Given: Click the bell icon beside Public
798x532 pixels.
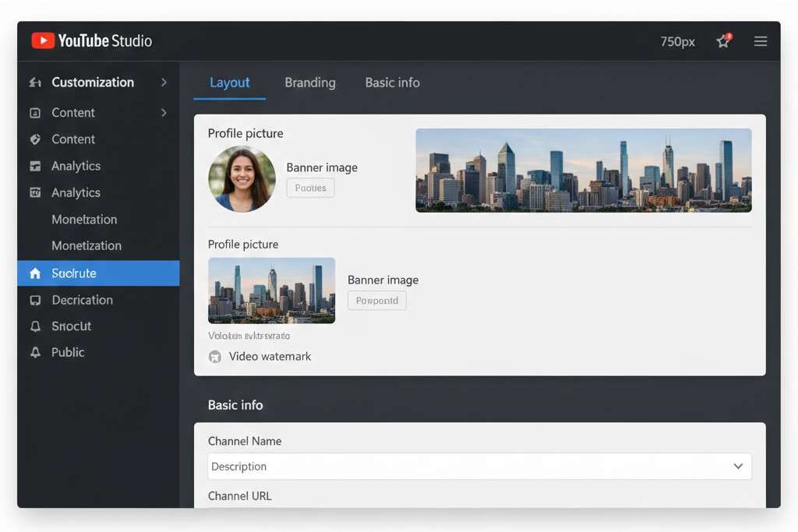Looking at the screenshot, I should (35, 353).
